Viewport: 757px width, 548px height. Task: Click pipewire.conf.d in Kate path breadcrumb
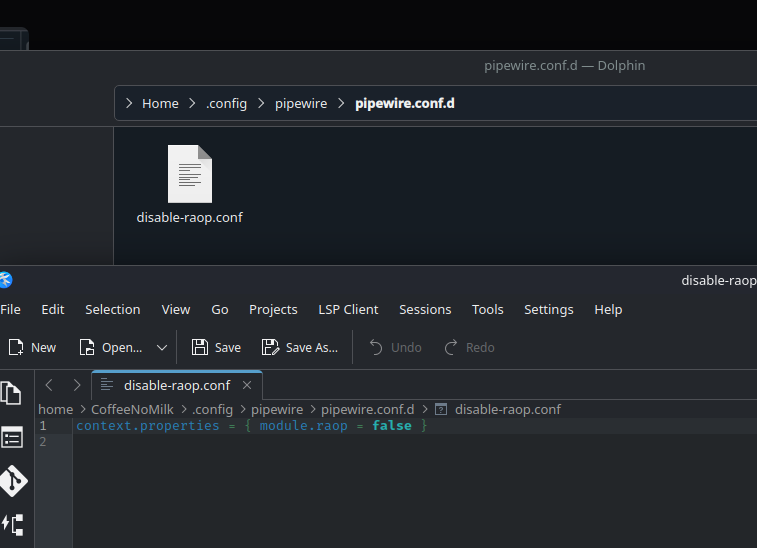pyautogui.click(x=368, y=409)
